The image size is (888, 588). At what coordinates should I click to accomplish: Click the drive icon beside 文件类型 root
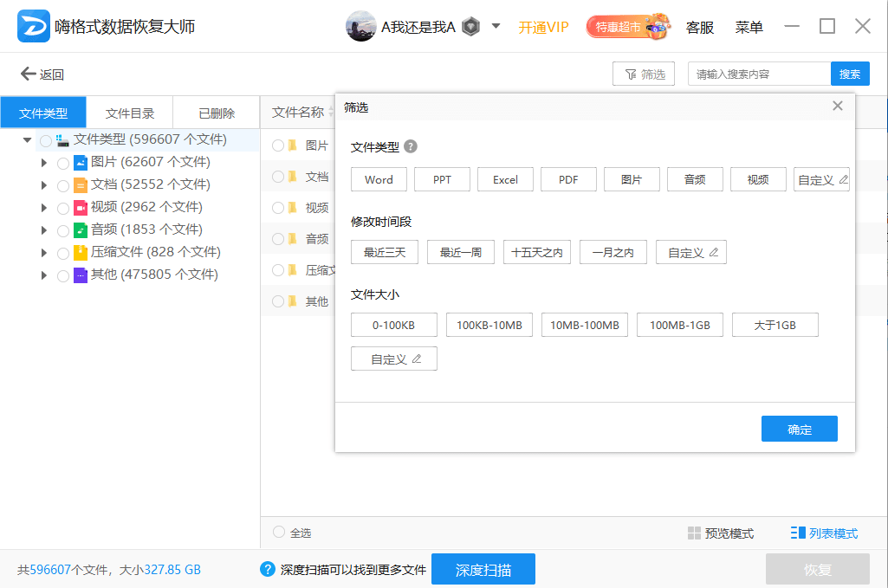tap(62, 139)
